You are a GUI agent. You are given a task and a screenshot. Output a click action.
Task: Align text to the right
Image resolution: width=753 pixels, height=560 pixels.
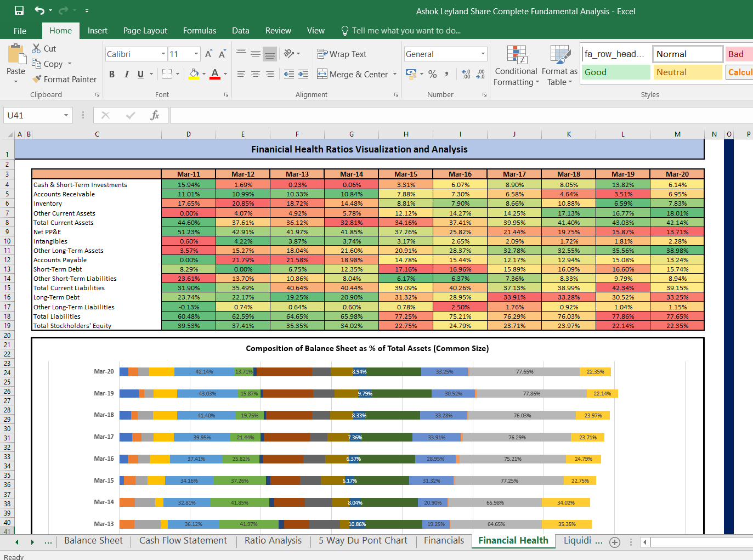270,74
